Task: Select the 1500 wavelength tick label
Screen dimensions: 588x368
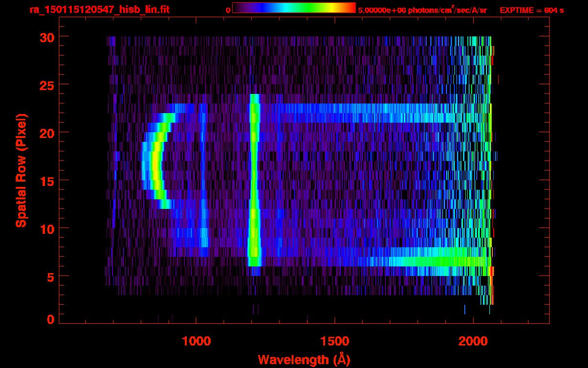Action: click(x=335, y=341)
